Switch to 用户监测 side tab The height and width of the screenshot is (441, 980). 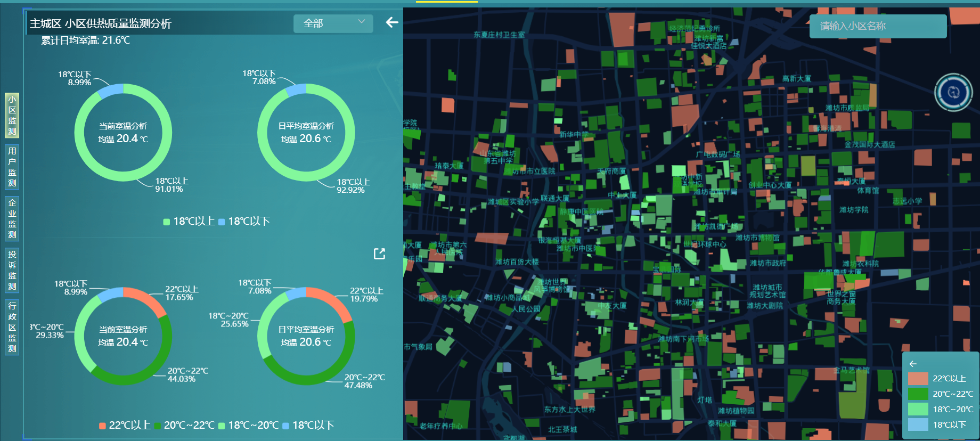click(12, 167)
